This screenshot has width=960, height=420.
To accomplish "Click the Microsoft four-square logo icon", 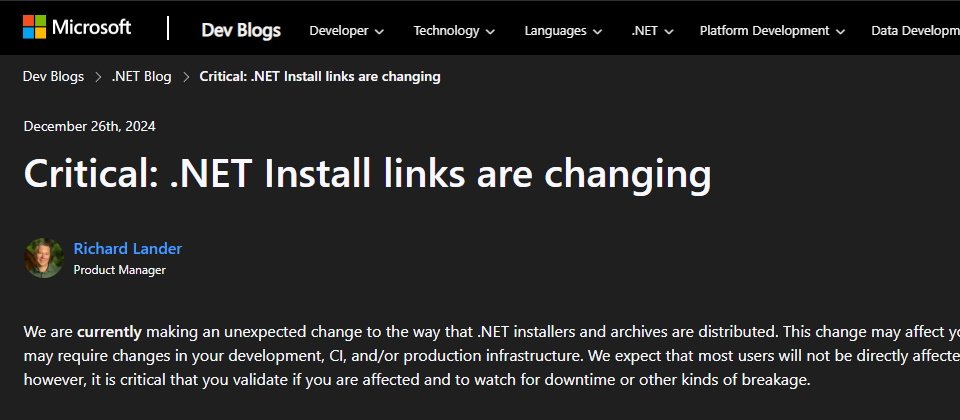I will pos(34,27).
